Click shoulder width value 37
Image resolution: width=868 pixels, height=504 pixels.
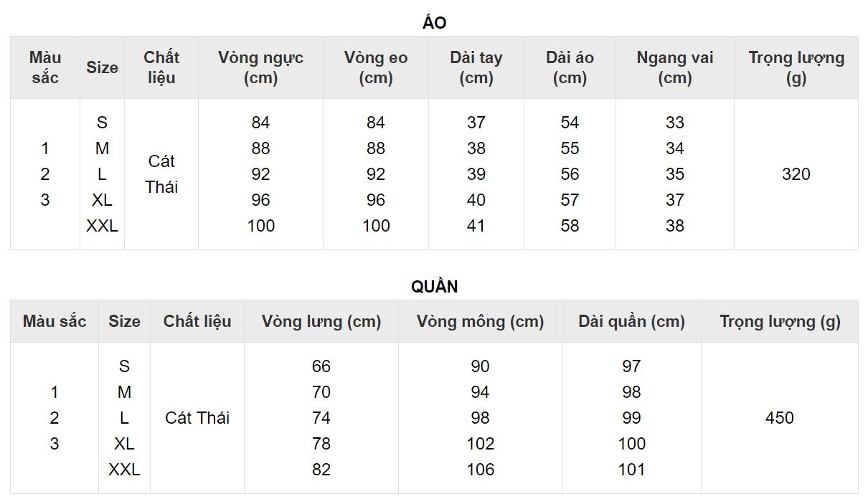(x=675, y=200)
